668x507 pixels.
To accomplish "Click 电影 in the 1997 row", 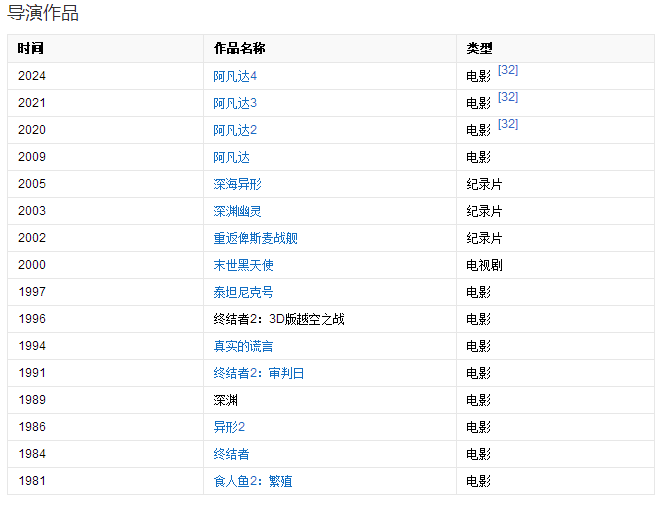I will coord(478,292).
